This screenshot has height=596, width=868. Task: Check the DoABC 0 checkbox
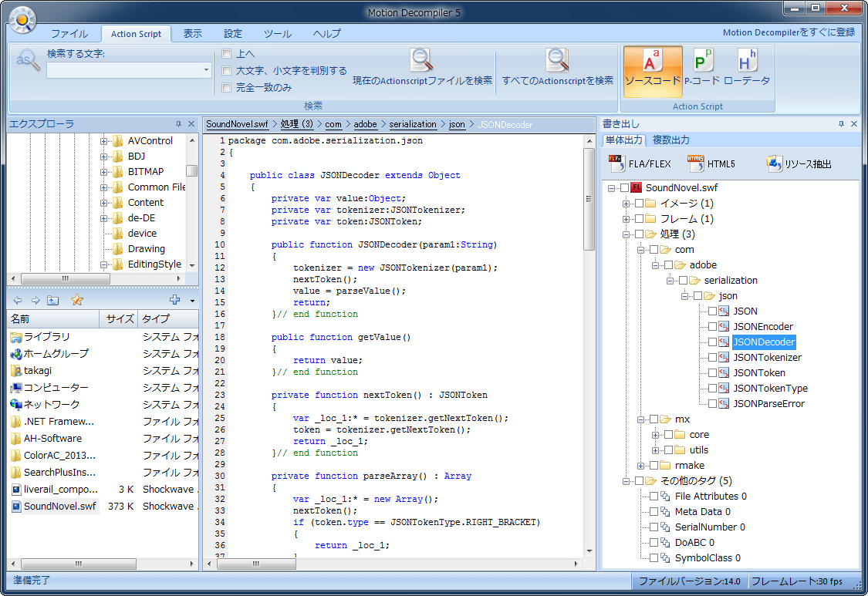654,542
